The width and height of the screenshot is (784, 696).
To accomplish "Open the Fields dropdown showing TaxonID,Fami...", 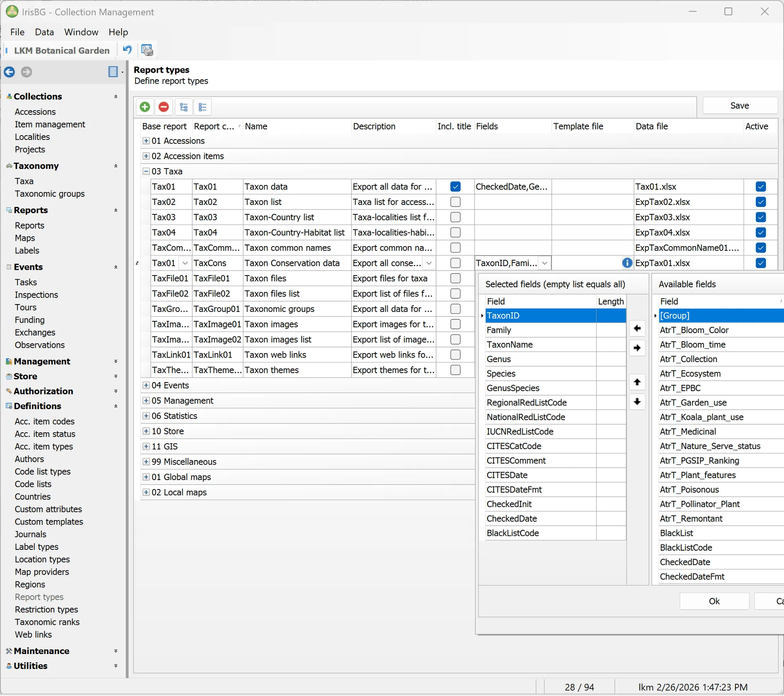I will (544, 263).
